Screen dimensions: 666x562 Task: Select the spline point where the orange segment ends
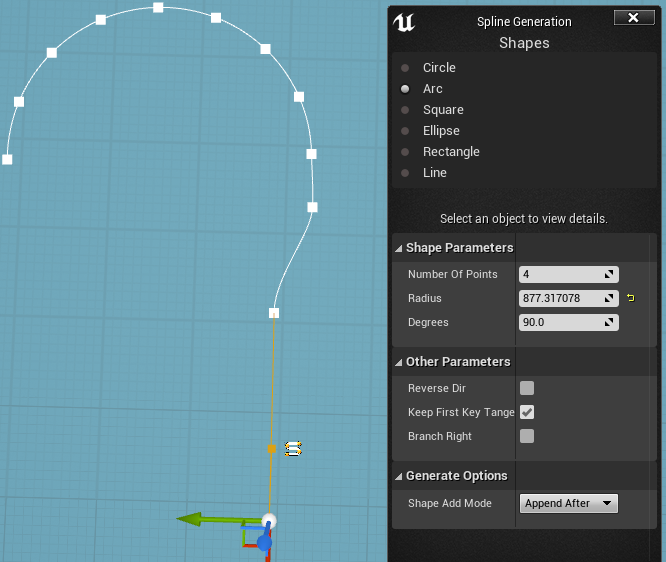274,313
